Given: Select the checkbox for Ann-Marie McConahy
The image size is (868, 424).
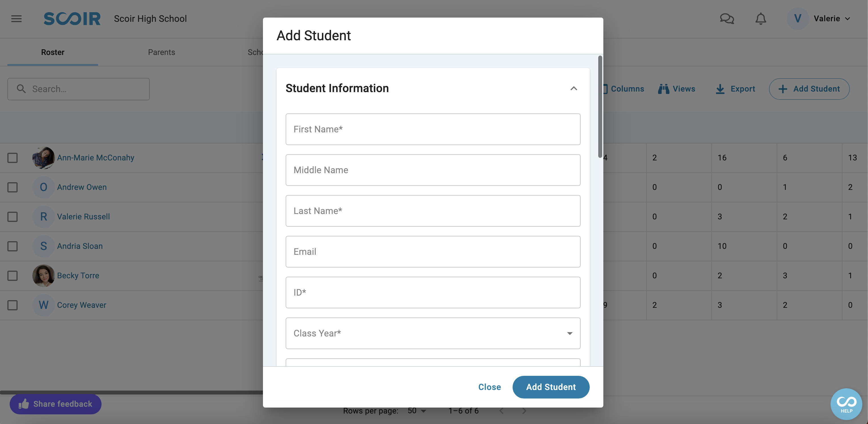Looking at the screenshot, I should (12, 158).
